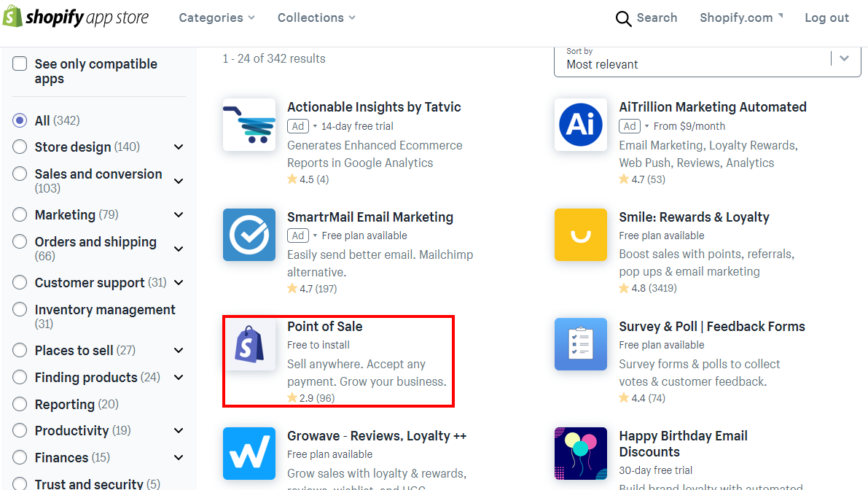Image resolution: width=868 pixels, height=490 pixels.
Task: Select Marketing (79) radio button
Action: [x=20, y=214]
